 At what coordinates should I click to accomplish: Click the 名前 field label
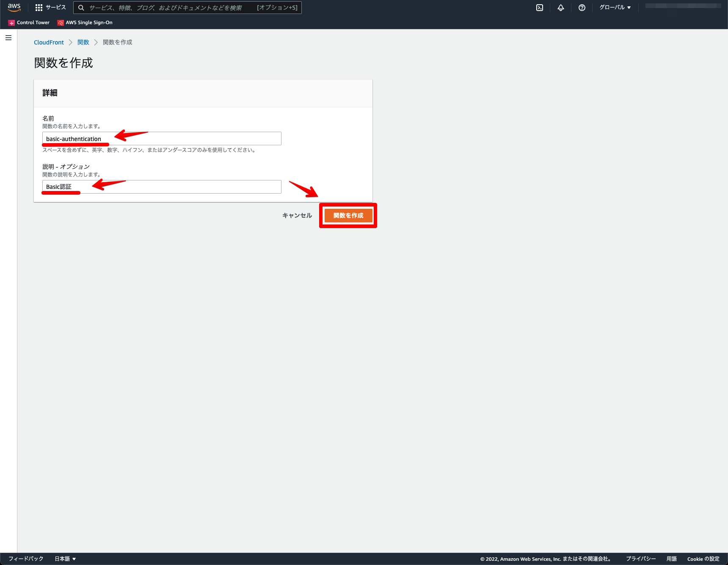coord(48,118)
